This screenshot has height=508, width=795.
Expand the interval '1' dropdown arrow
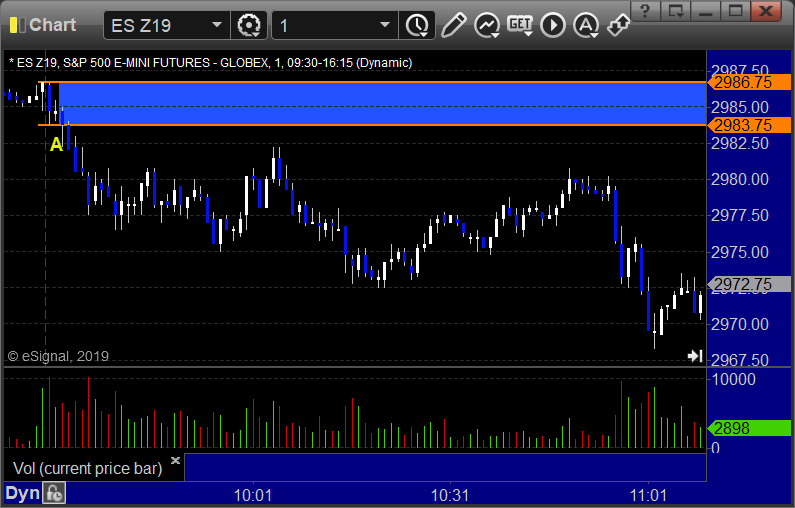(385, 25)
